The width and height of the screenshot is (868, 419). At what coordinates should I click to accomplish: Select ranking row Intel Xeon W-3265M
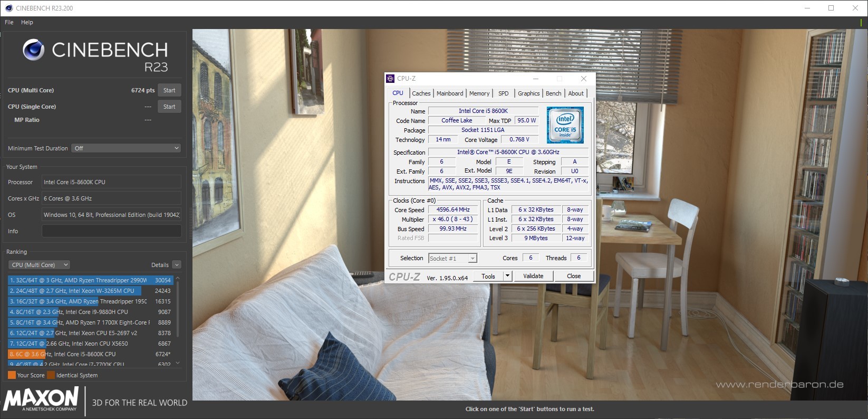coord(90,291)
